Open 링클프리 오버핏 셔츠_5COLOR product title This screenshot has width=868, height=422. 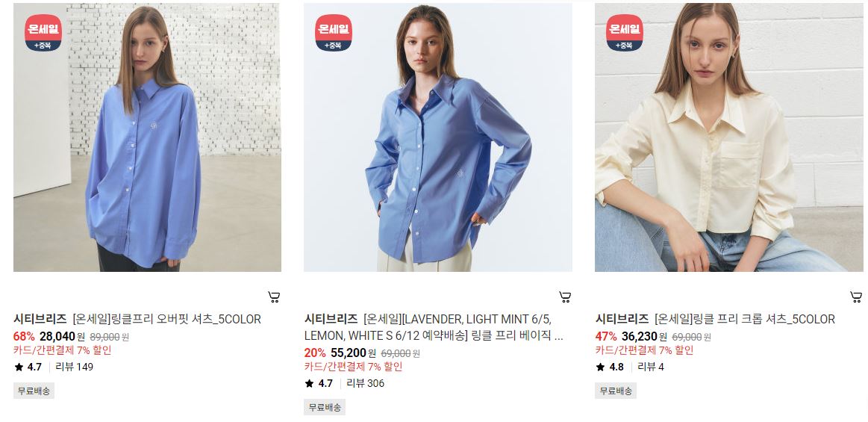coord(166,319)
